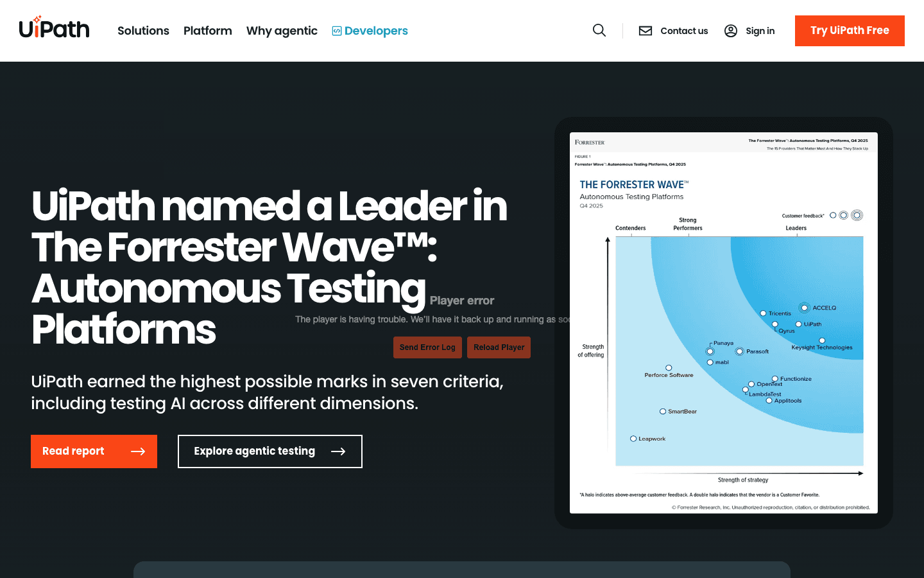Open Contact us from the header

click(x=684, y=30)
